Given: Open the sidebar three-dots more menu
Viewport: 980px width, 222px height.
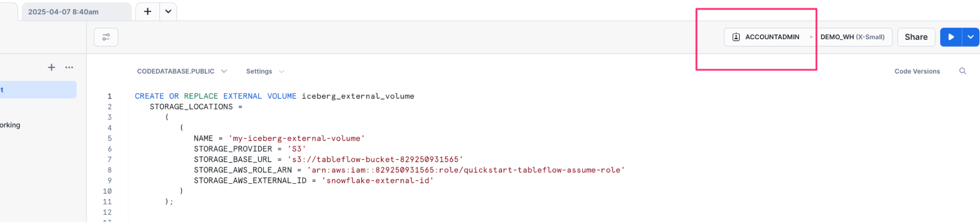Looking at the screenshot, I should (x=69, y=68).
